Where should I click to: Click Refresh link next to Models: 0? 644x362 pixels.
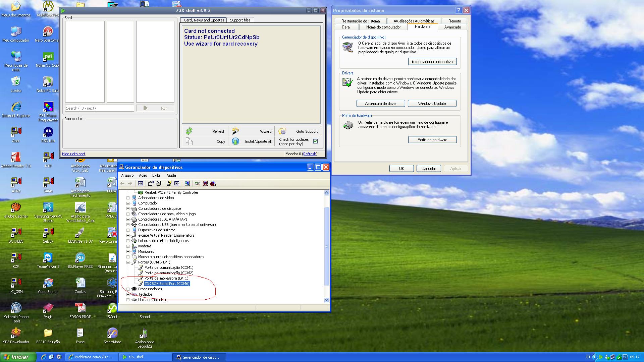tap(310, 154)
